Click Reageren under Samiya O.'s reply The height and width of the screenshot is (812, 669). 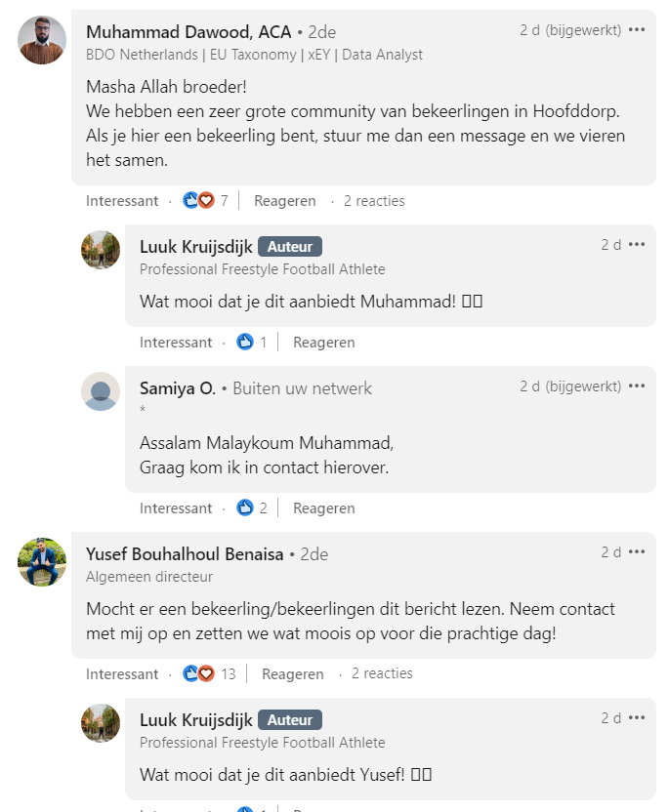click(324, 508)
